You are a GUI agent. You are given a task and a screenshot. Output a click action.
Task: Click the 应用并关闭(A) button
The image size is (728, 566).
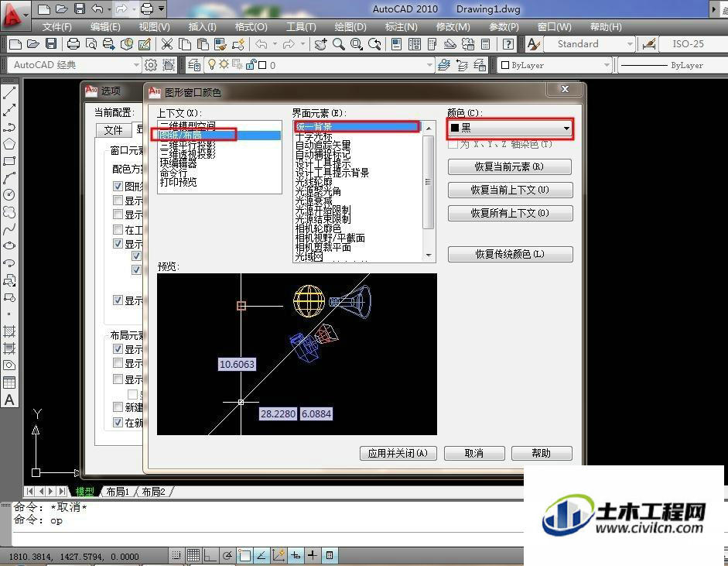tap(398, 453)
